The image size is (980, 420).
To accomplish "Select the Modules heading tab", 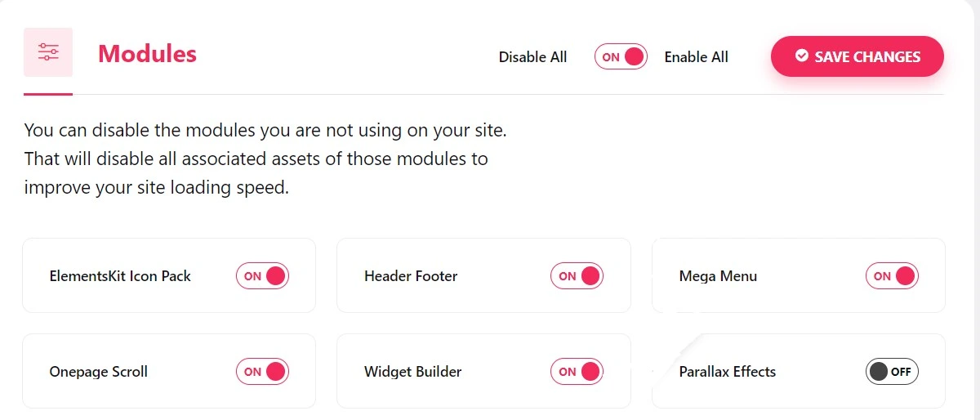I will coord(147,54).
